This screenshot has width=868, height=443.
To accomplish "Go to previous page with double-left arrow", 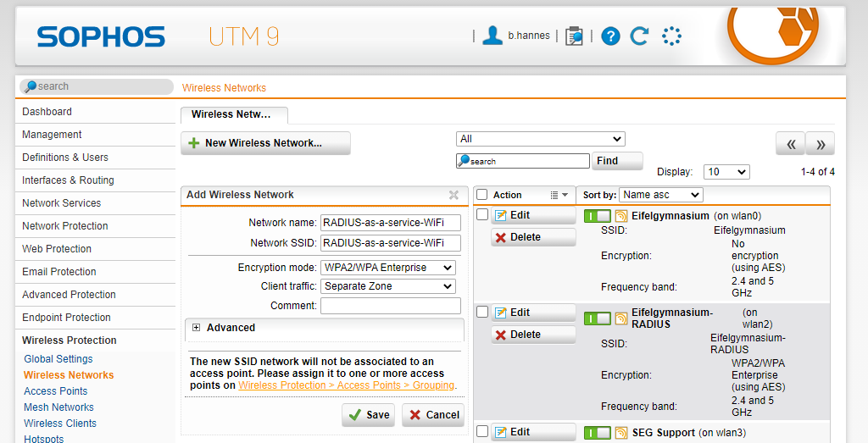I will pos(791,144).
